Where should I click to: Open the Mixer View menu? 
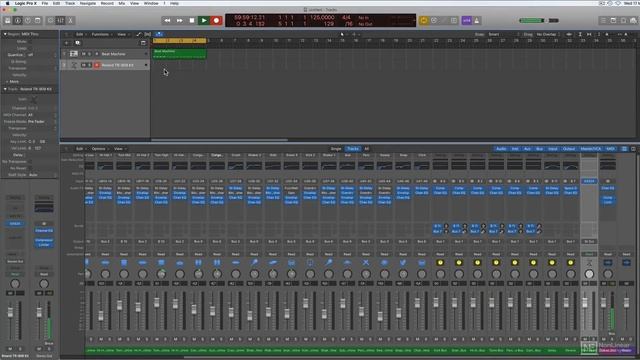point(119,149)
